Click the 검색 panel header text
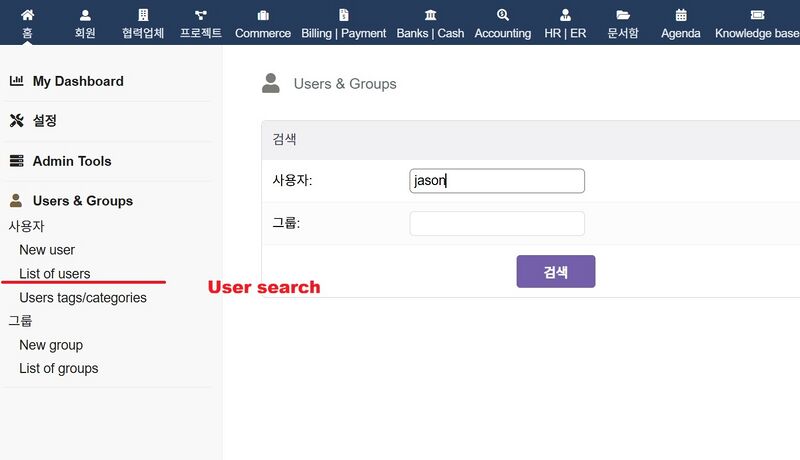The width and height of the screenshot is (800, 460). tap(284, 139)
